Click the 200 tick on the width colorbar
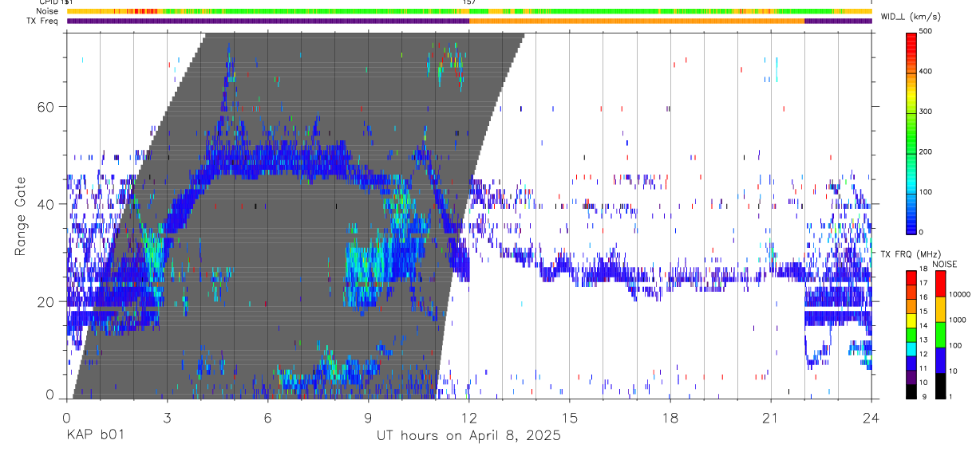980x452 pixels. [926, 151]
